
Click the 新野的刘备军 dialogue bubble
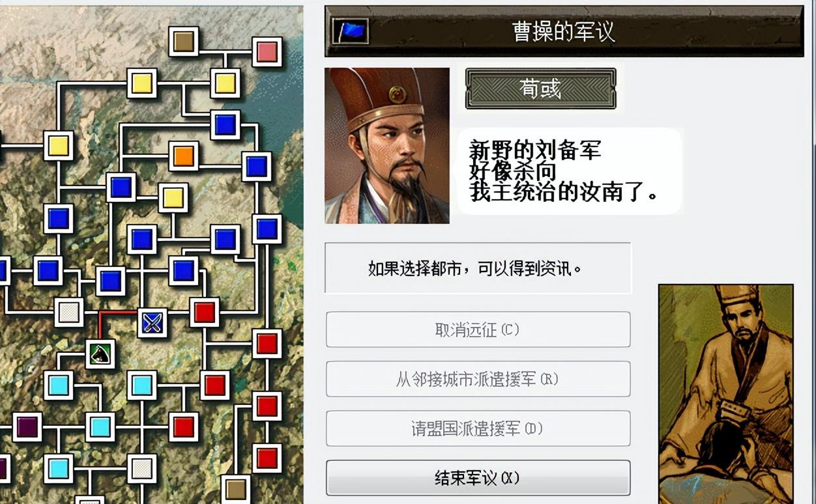click(x=569, y=171)
